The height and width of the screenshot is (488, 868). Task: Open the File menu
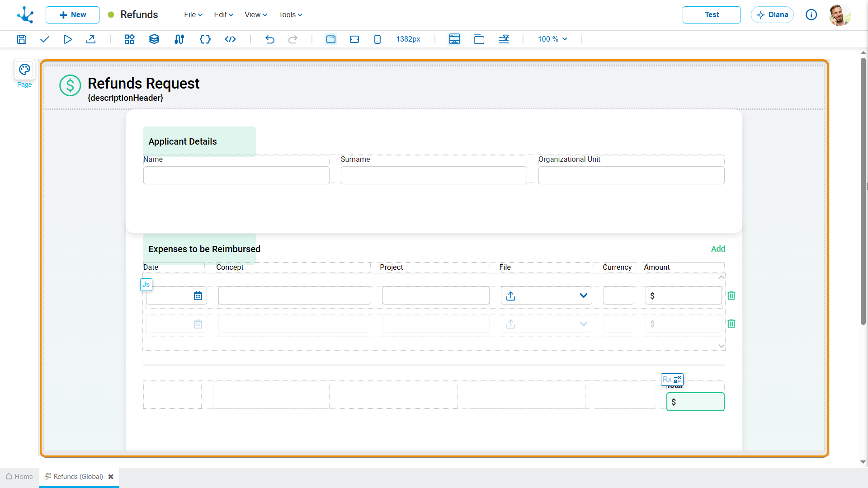coord(193,14)
